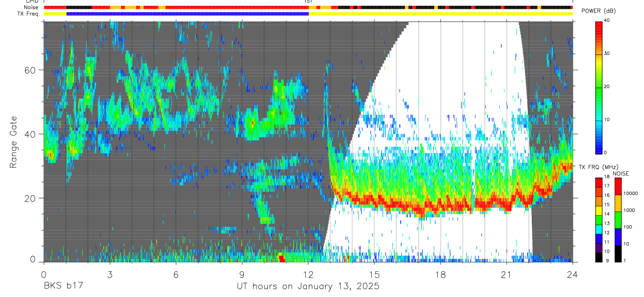Click the 30 label on power colorbar
Image resolution: width=644 pixels, height=297 pixels.
click(x=607, y=53)
